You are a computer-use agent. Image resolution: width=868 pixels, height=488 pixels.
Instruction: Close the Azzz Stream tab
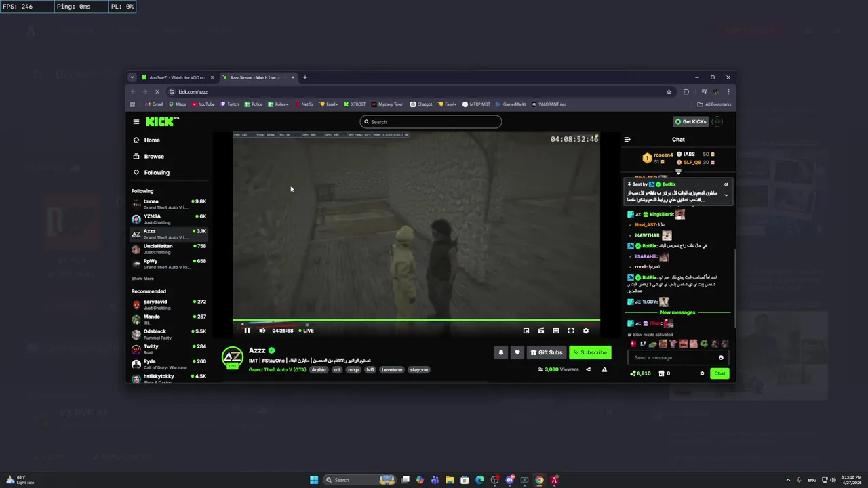click(293, 77)
